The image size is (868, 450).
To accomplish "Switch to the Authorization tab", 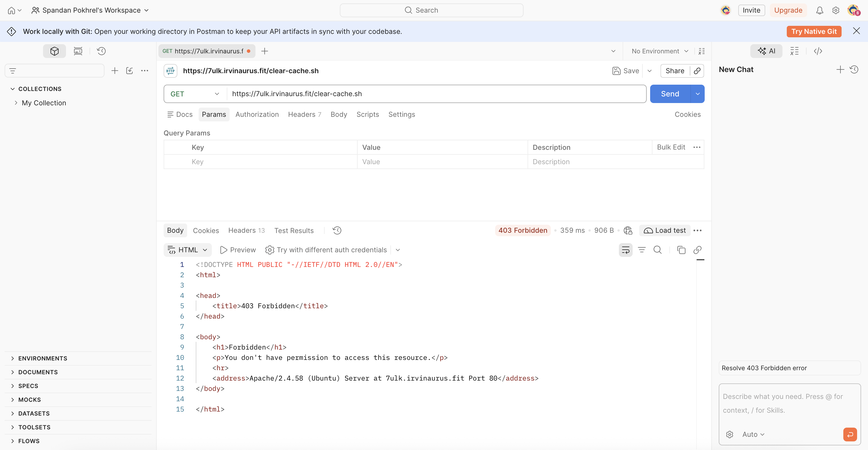I will (x=257, y=115).
